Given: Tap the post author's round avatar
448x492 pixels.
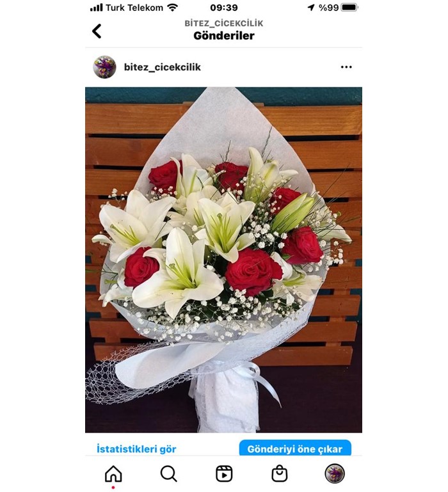Looking at the screenshot, I should (x=104, y=67).
